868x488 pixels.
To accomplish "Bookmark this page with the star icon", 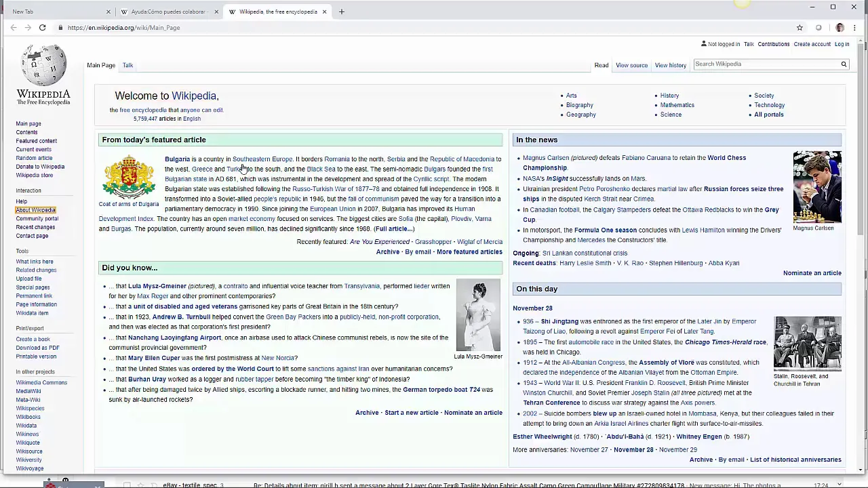I will (800, 28).
